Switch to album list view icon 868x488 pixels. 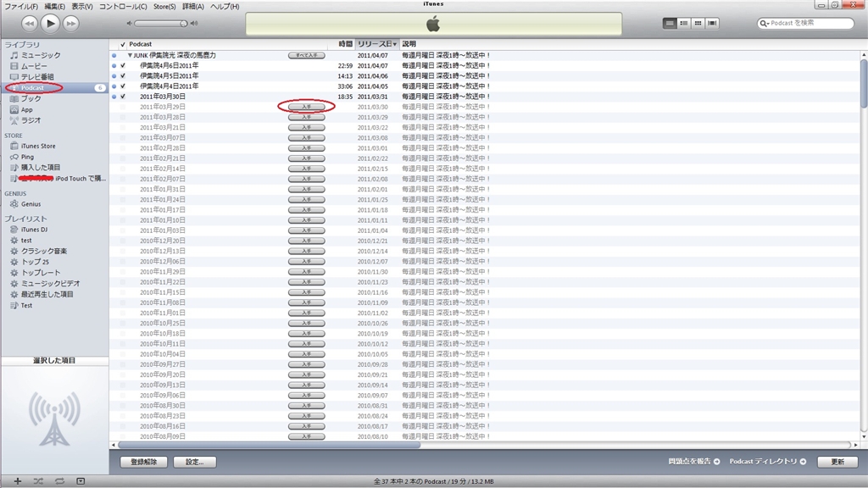point(684,23)
